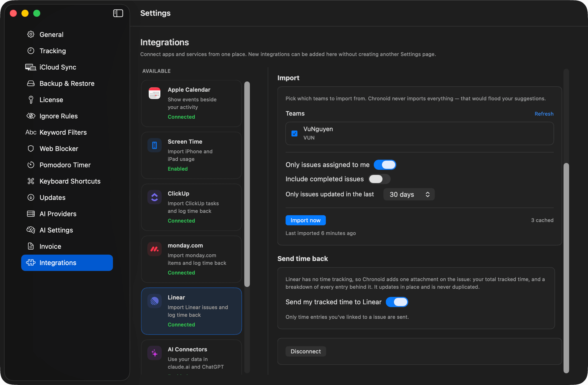This screenshot has width=588, height=385.
Task: Click the monday.com logo icon
Action: tap(155, 249)
